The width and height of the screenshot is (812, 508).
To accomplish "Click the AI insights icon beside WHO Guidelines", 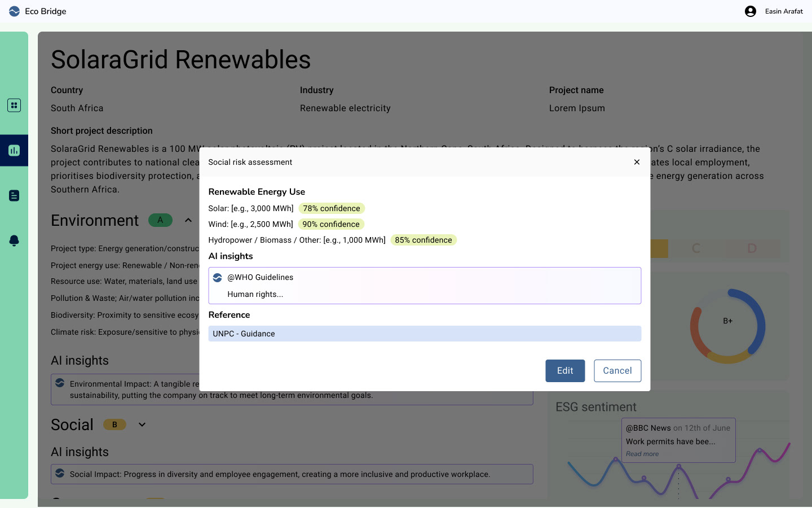I will point(218,278).
